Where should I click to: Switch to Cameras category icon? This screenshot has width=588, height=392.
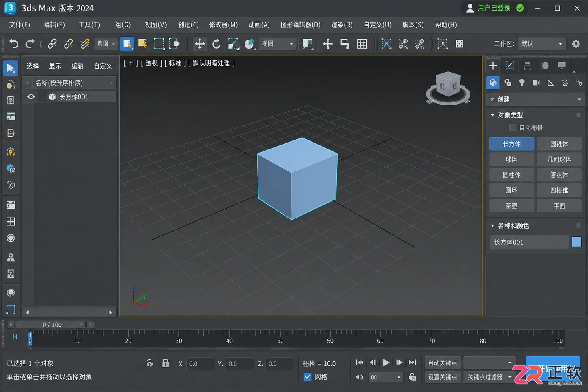(536, 82)
